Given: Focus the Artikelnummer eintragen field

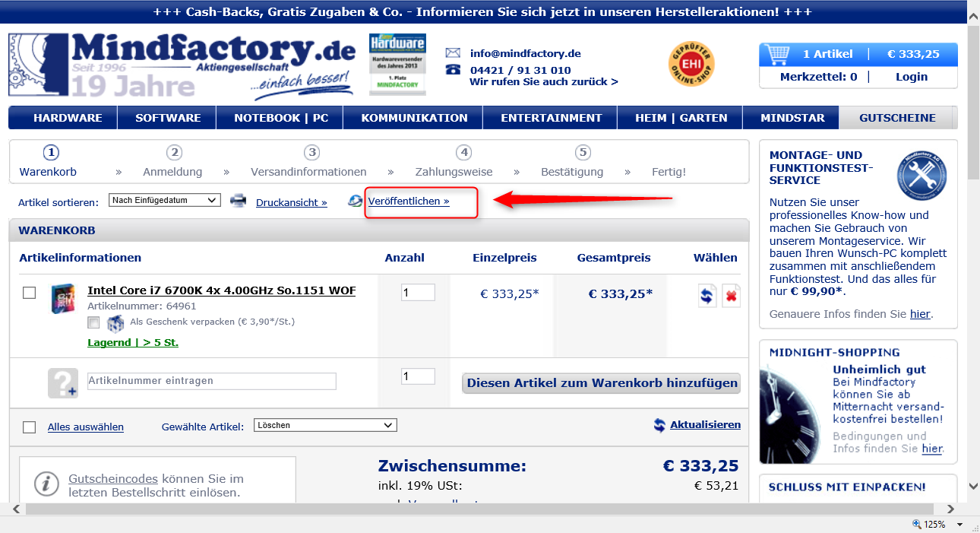Looking at the screenshot, I should tap(212, 381).
